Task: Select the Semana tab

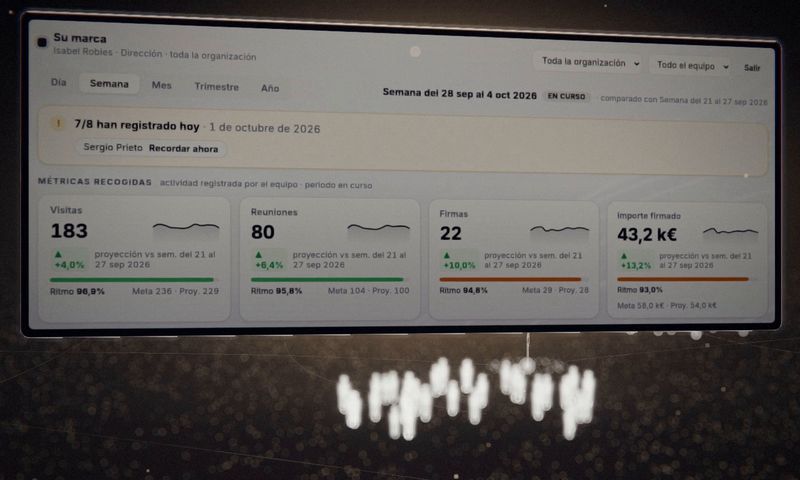Action: point(109,84)
